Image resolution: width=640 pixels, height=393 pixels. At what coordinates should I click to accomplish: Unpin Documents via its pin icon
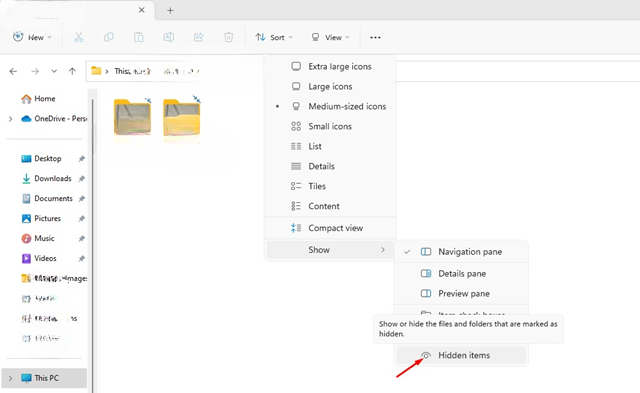(x=82, y=198)
